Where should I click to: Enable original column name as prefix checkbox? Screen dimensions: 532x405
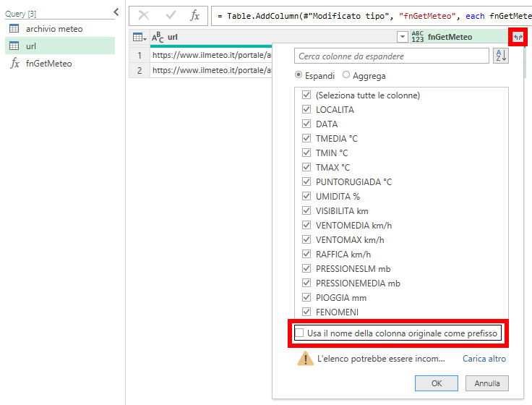299,333
